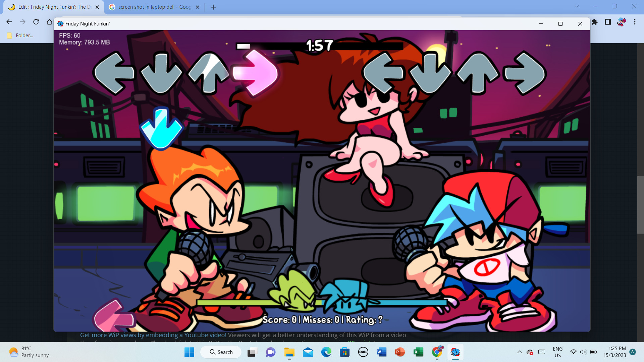Open the Chrome tab search dropdown arrow
This screenshot has height=362, width=644.
click(x=577, y=6)
